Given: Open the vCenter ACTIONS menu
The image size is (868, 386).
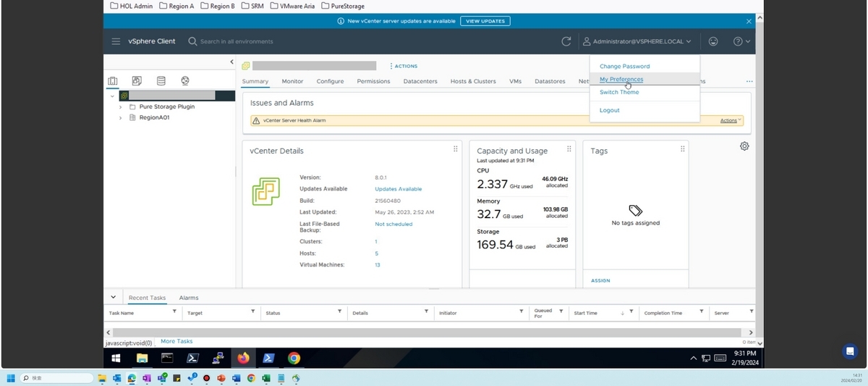Looking at the screenshot, I should [x=404, y=66].
